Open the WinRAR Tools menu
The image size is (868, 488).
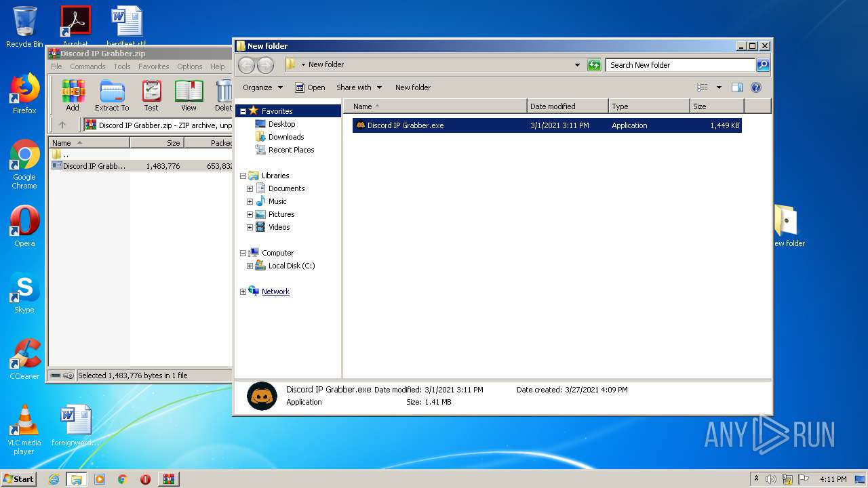coord(122,66)
